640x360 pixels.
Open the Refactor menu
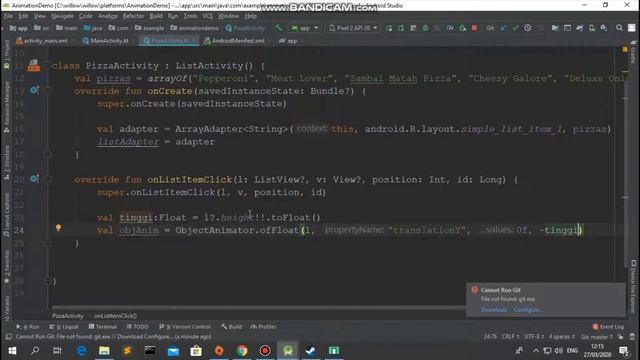(133, 16)
